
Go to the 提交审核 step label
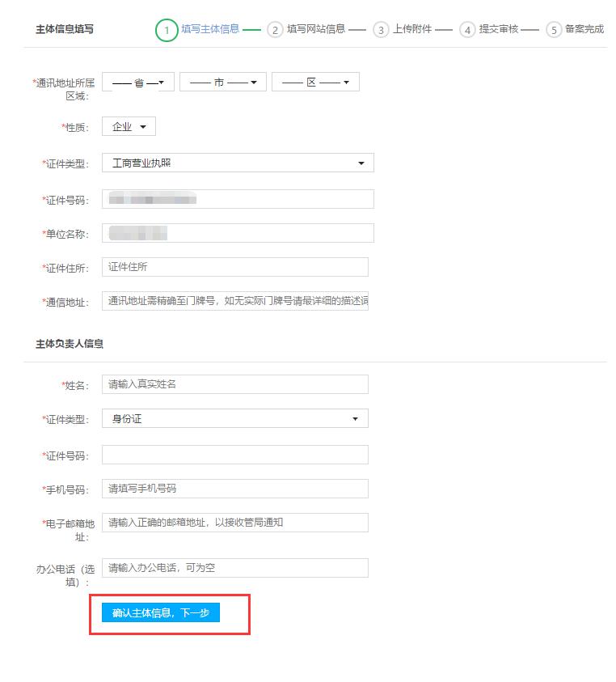(x=499, y=29)
